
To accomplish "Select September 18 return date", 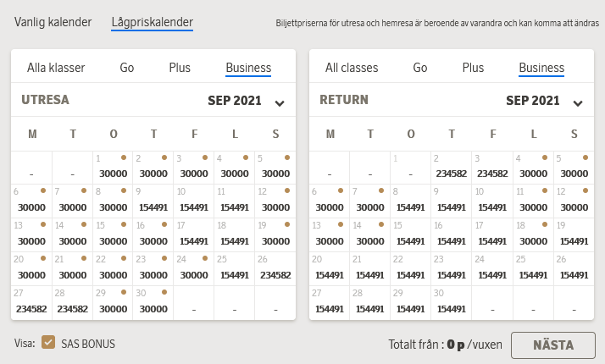I will pyautogui.click(x=532, y=234).
